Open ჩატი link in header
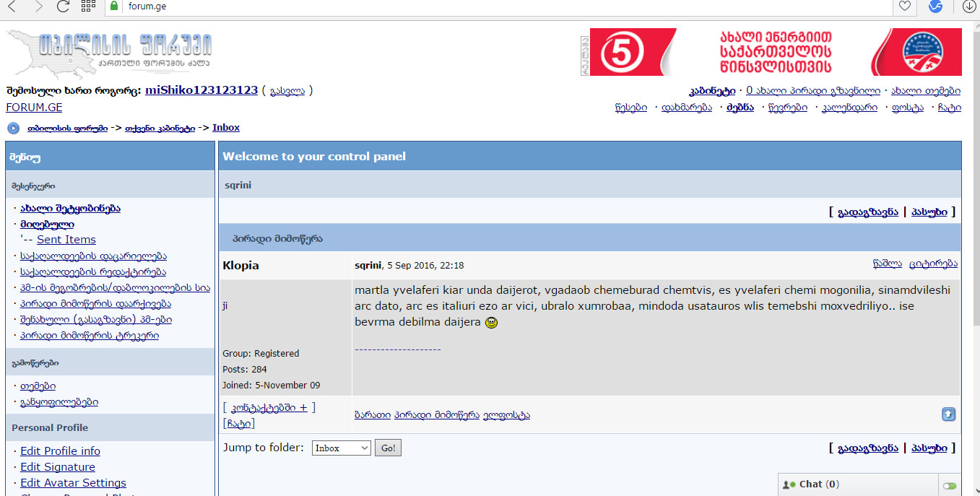This screenshot has height=496, width=980. [x=950, y=108]
